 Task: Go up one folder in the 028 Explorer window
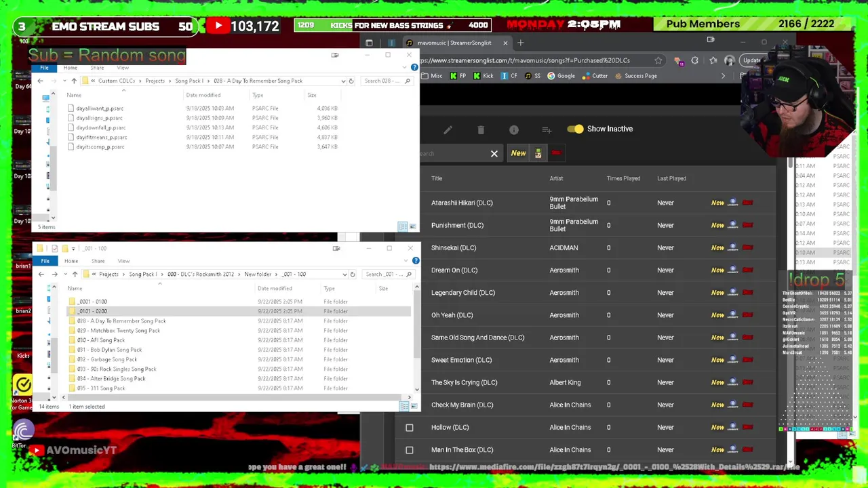(x=74, y=81)
